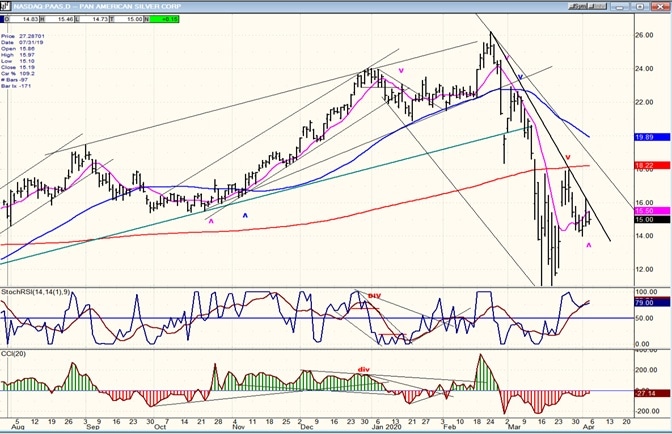Click the Aug month label on time axis
Image resolution: width=672 pixels, height=434 pixels.
tap(17, 428)
